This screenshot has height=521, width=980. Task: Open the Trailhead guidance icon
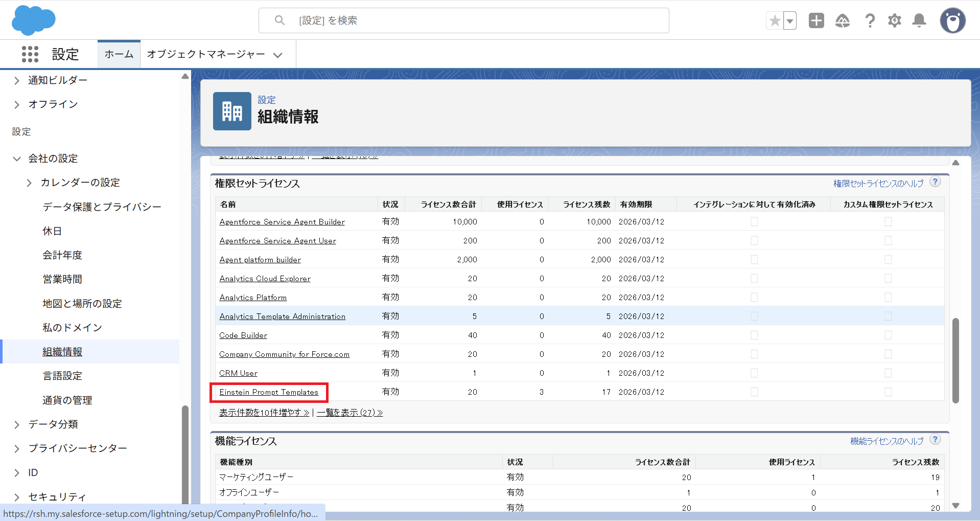pyautogui.click(x=842, y=20)
